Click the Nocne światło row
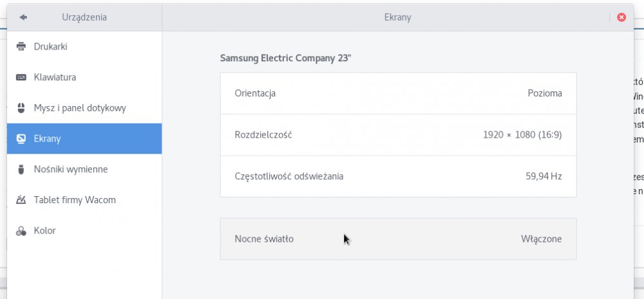Viewport: 644px width, 299px height. 398,239
